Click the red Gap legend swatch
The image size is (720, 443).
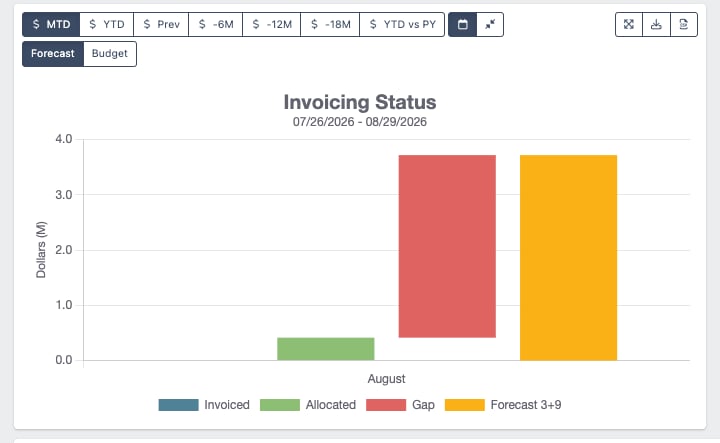coord(386,405)
